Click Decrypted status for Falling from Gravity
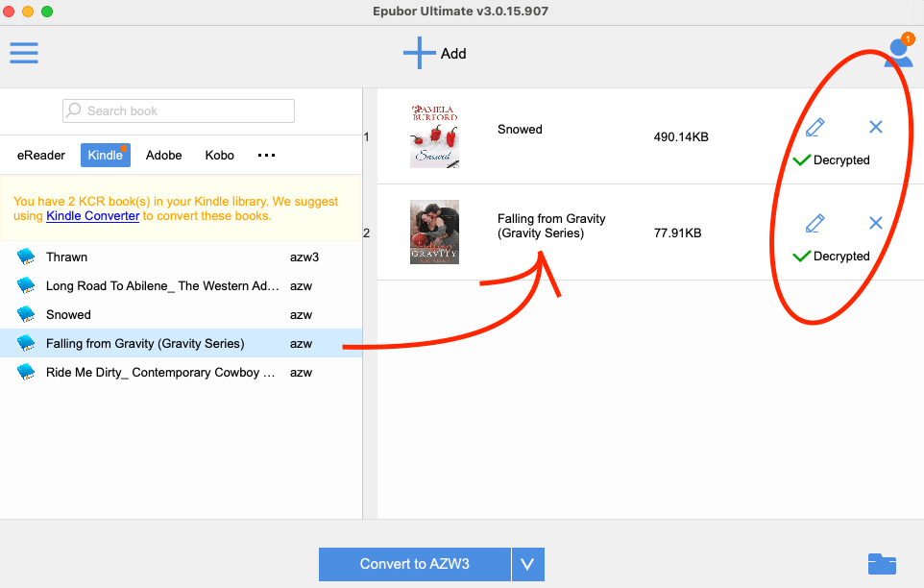Image resolution: width=924 pixels, height=588 pixels. click(831, 257)
